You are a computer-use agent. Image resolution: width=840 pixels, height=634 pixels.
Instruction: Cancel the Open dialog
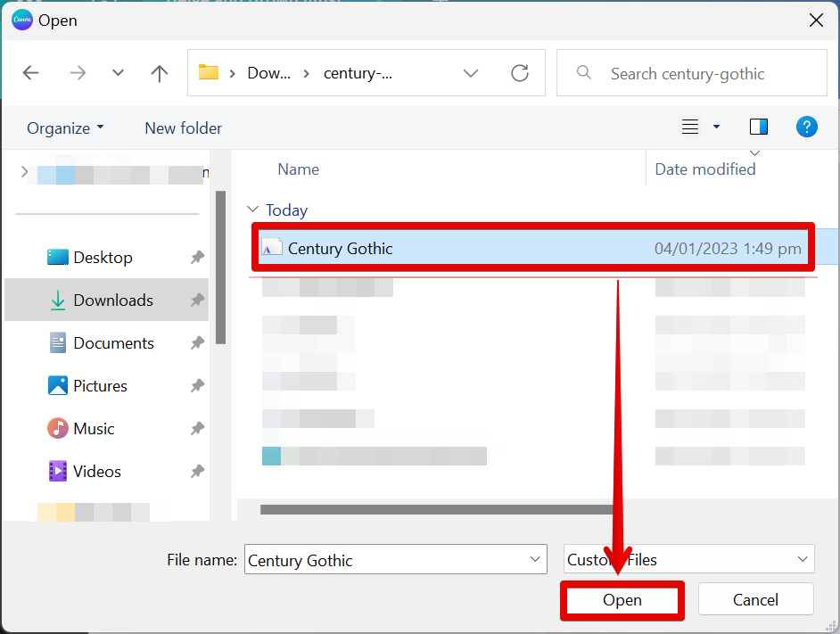pyautogui.click(x=755, y=600)
